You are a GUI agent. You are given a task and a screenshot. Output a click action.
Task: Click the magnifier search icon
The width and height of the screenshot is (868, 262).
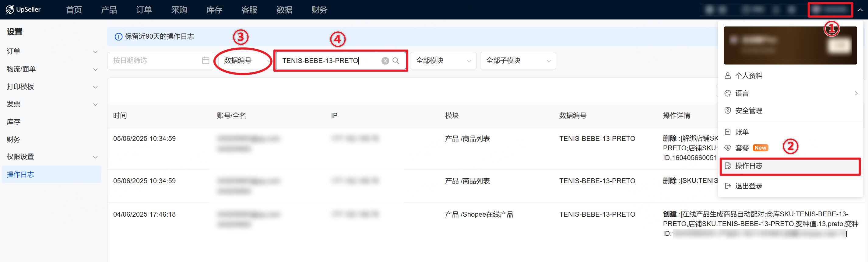point(396,61)
